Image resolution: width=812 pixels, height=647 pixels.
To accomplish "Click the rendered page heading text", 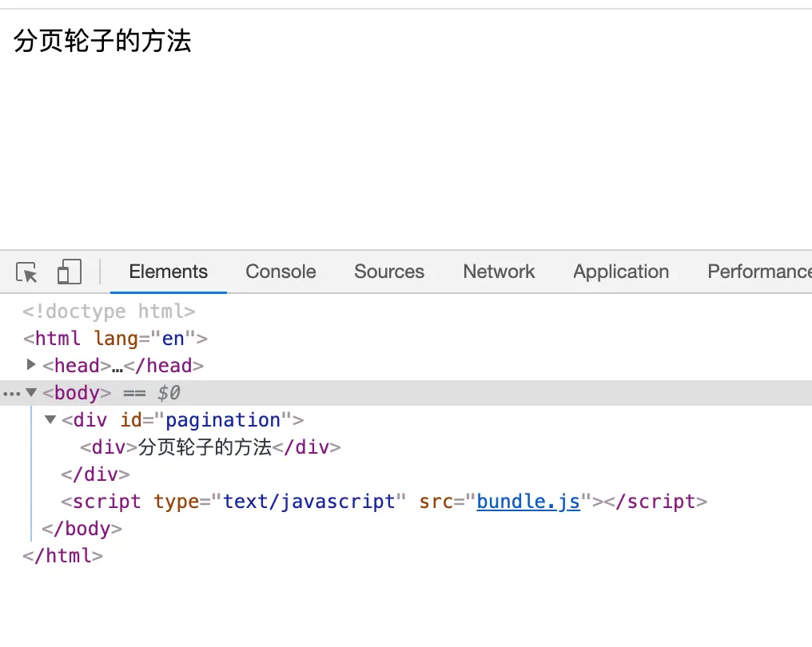I will 102,41.
